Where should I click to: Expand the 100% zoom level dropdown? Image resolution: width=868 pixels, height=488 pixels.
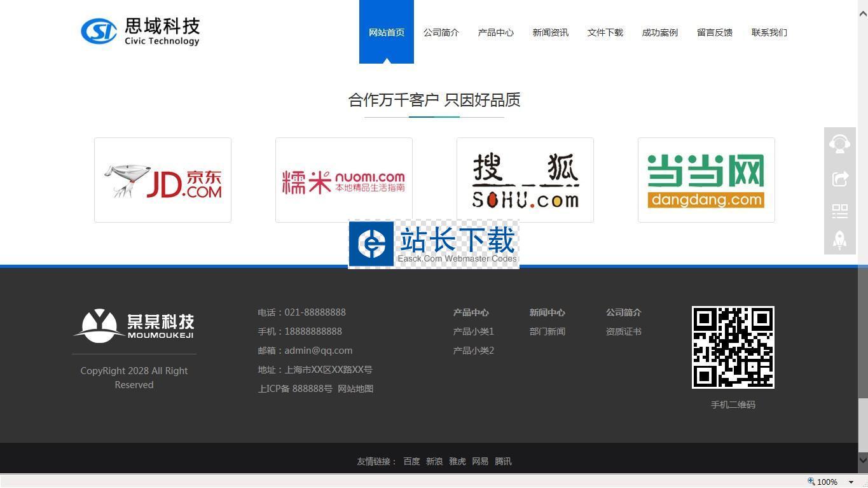click(851, 482)
